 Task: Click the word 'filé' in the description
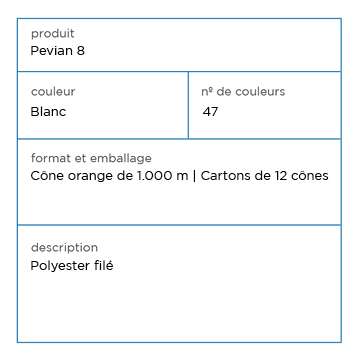(x=103, y=266)
